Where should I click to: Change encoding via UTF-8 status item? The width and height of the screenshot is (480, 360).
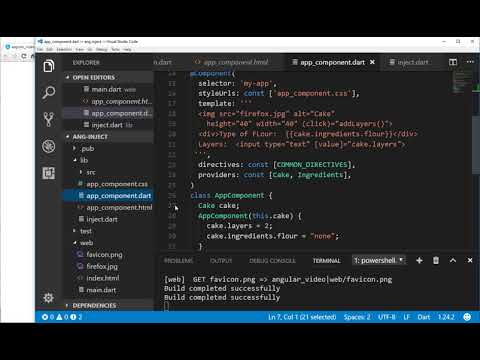387,317
